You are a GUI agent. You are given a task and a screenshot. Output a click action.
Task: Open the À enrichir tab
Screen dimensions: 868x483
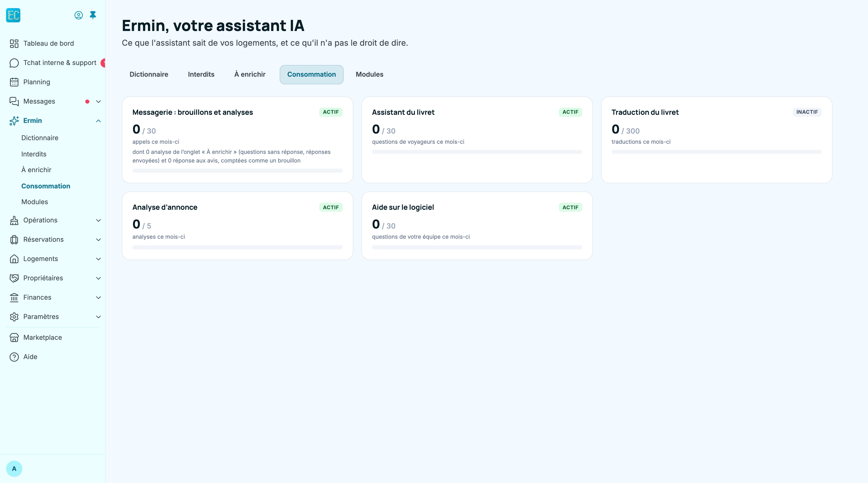click(x=250, y=74)
